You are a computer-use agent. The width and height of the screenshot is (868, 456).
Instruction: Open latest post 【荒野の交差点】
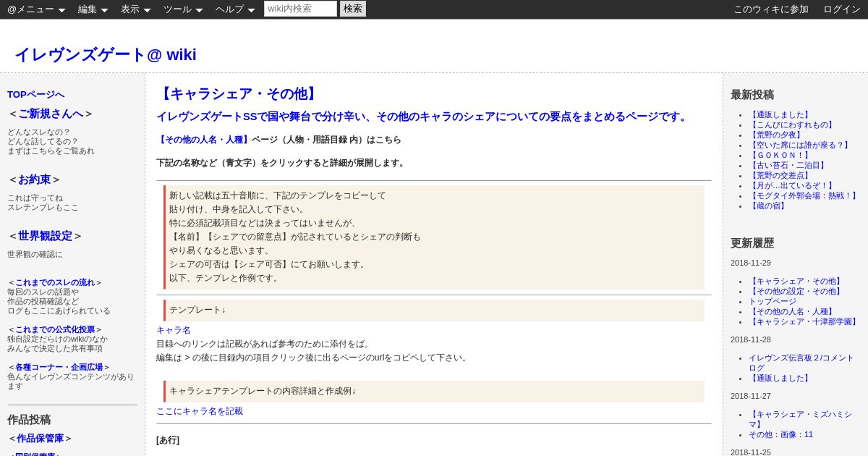(780, 175)
